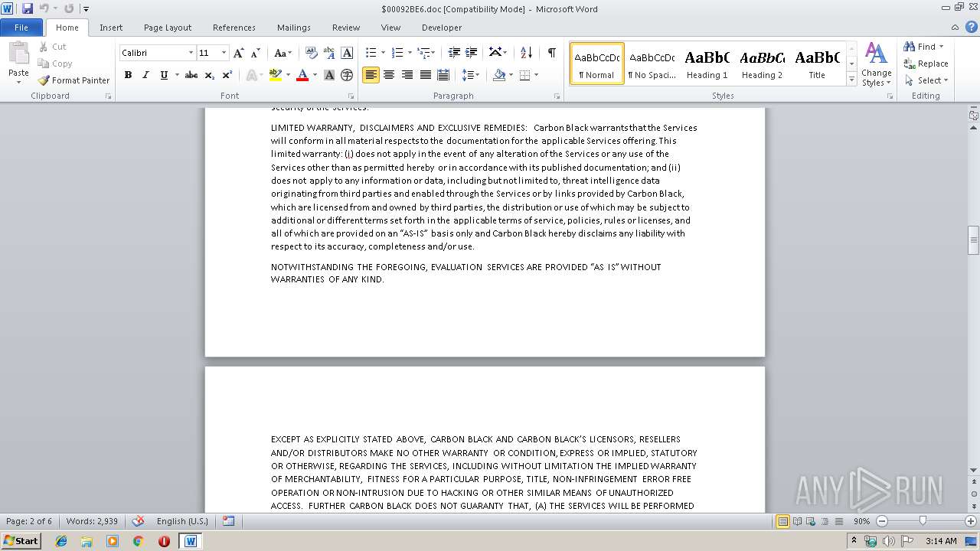The image size is (980, 551).
Task: Apply strikethrough formatting
Action: 191,75
